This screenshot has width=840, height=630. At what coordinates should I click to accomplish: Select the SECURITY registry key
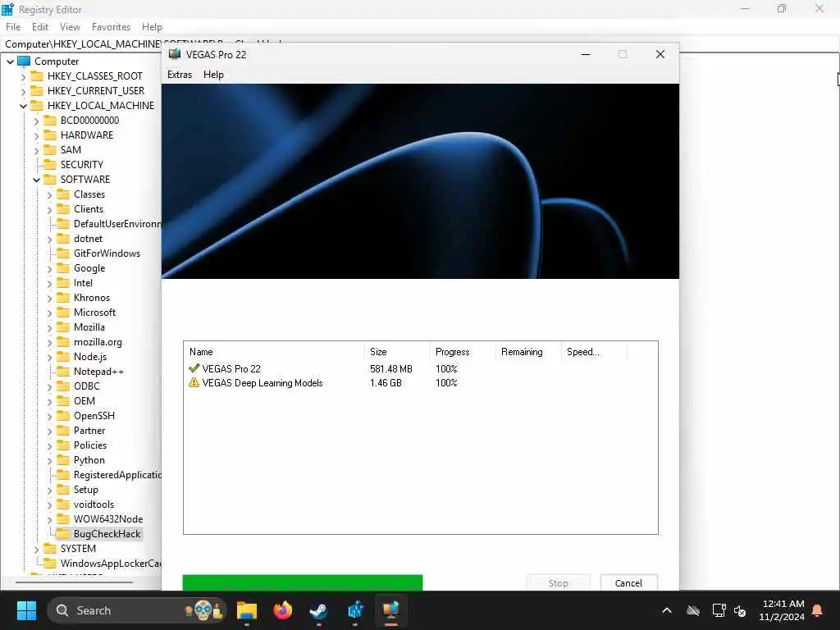point(81,164)
